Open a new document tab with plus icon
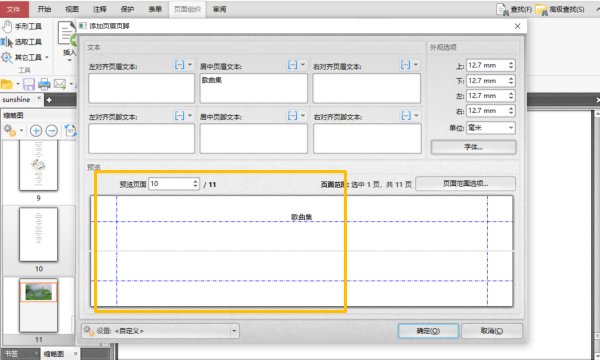Image resolution: width=600 pixels, height=360 pixels. pos(49,100)
